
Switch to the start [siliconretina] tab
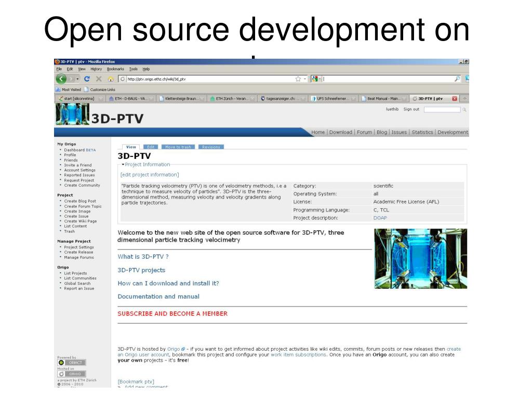point(80,98)
